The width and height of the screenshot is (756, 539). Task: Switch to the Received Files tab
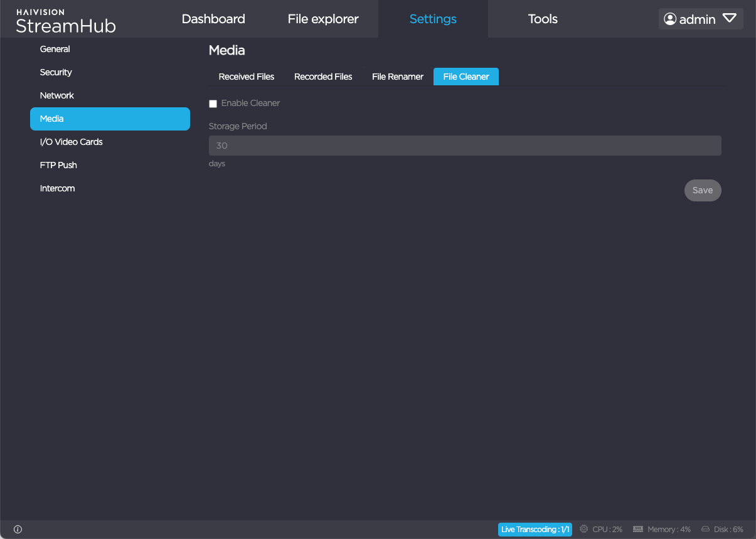[x=247, y=77]
